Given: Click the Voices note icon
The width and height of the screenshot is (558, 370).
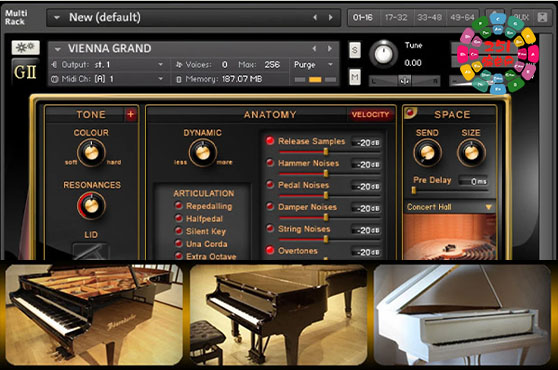Looking at the screenshot, I should 179,64.
